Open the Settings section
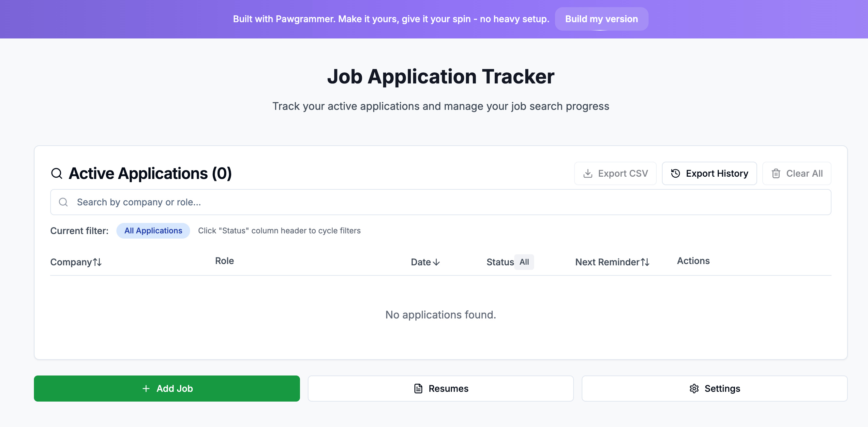The image size is (868, 427). pyautogui.click(x=714, y=389)
